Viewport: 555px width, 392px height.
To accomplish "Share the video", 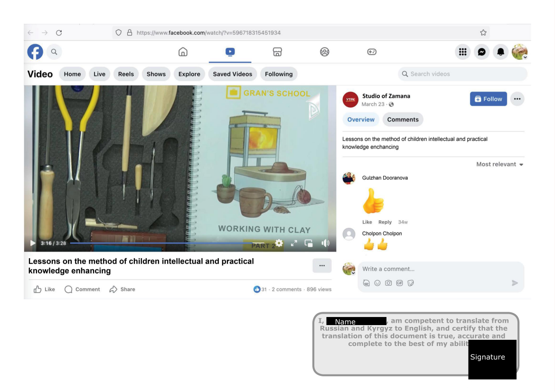I will (x=122, y=289).
